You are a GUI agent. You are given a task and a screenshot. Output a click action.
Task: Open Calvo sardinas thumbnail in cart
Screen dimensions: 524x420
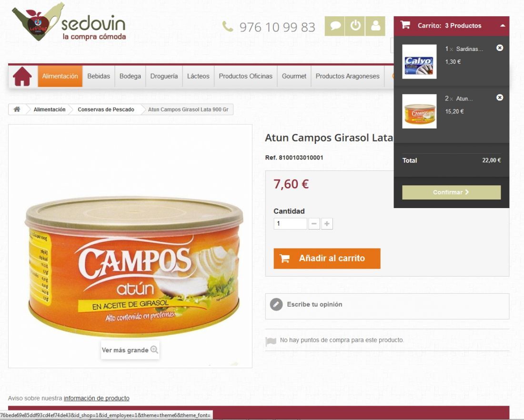[x=419, y=61]
